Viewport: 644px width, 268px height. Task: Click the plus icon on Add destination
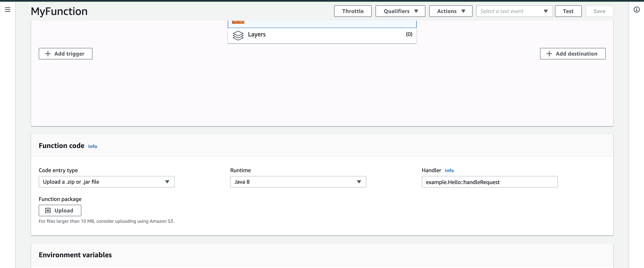click(549, 53)
